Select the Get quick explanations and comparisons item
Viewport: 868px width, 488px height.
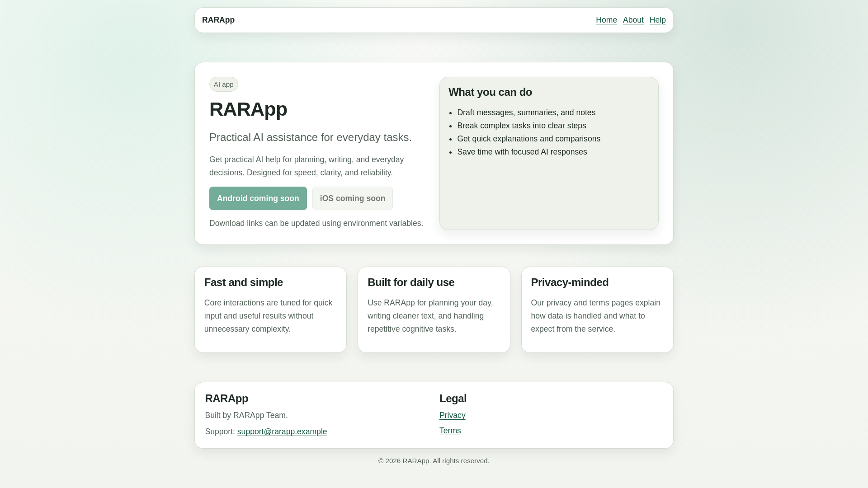(x=529, y=139)
